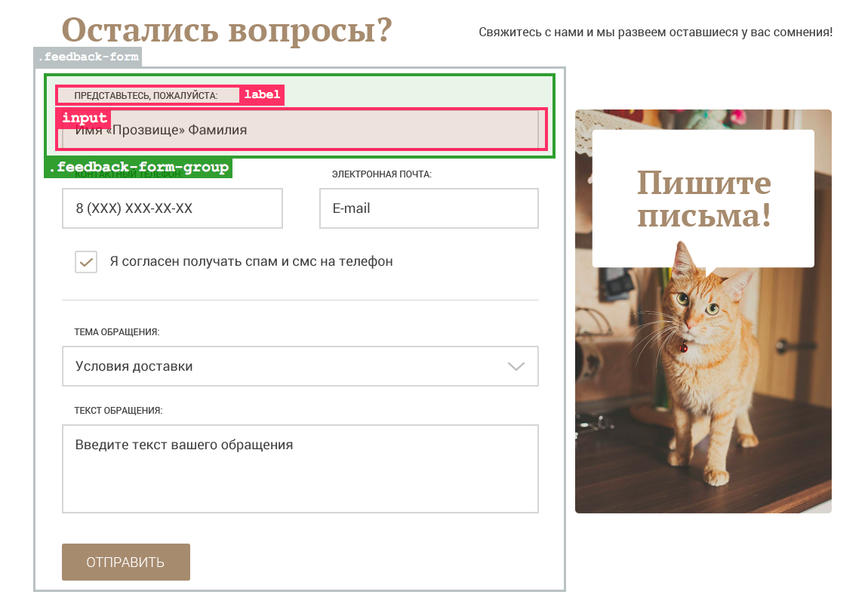Open the 'Условия доставки' topic dropdown

click(300, 366)
